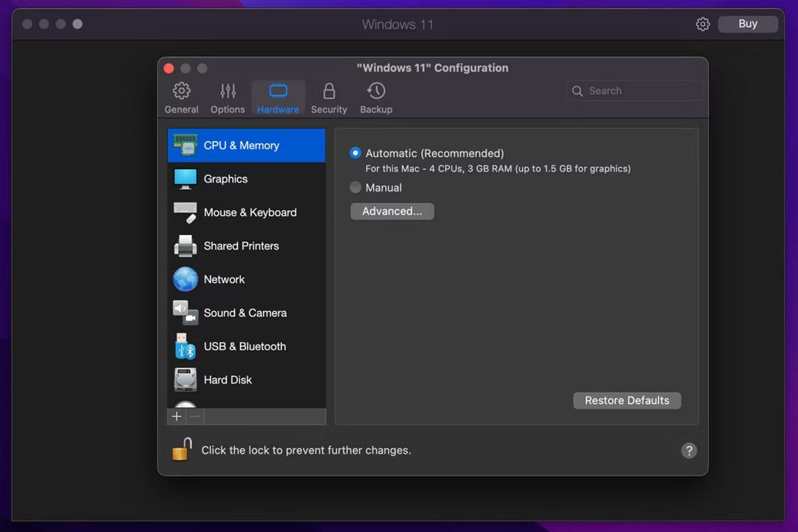Click the Search field
The height and width of the screenshot is (532, 798).
click(x=635, y=91)
